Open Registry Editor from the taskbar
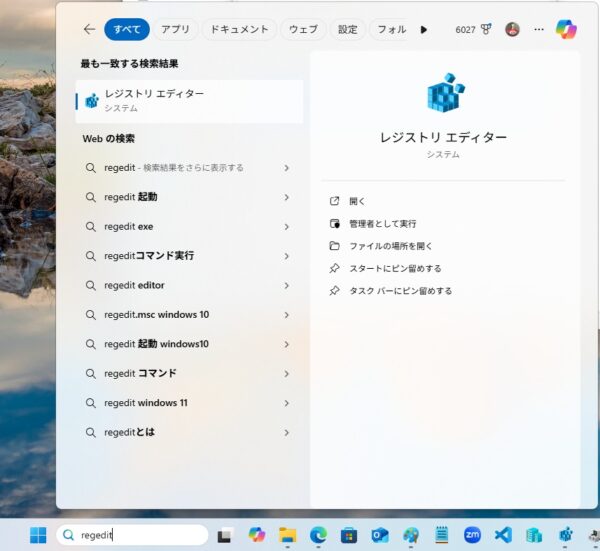 pos(566,535)
